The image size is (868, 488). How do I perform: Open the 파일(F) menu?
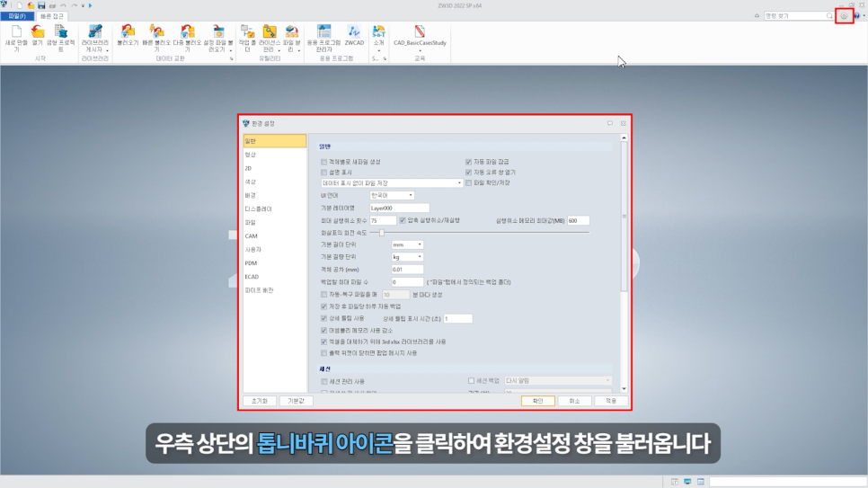(x=17, y=16)
